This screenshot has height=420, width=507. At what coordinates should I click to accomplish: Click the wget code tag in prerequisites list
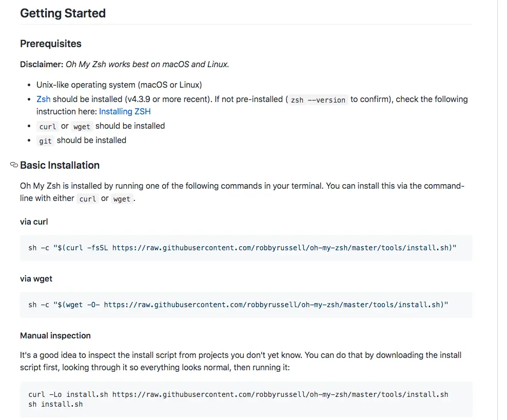(x=82, y=127)
